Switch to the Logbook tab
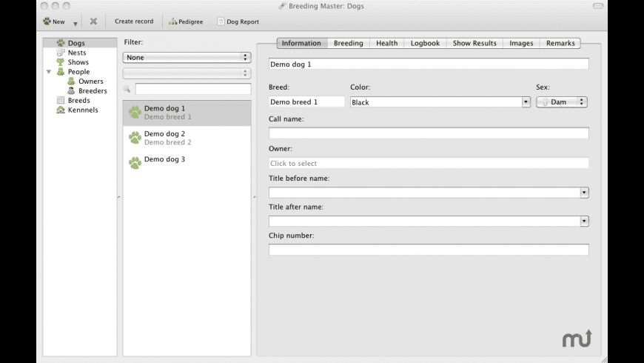Viewport: 644px width, 363px height. tap(425, 43)
